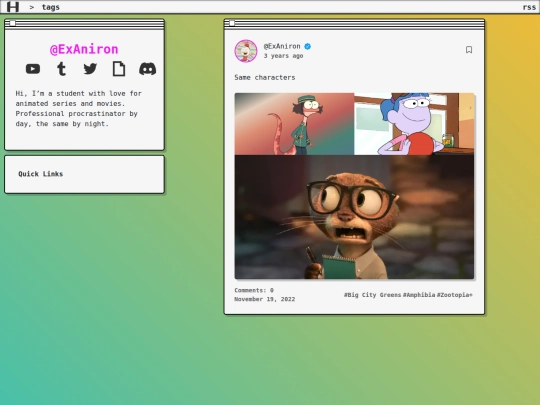Open the tags breadcrumb item

pos(51,7)
